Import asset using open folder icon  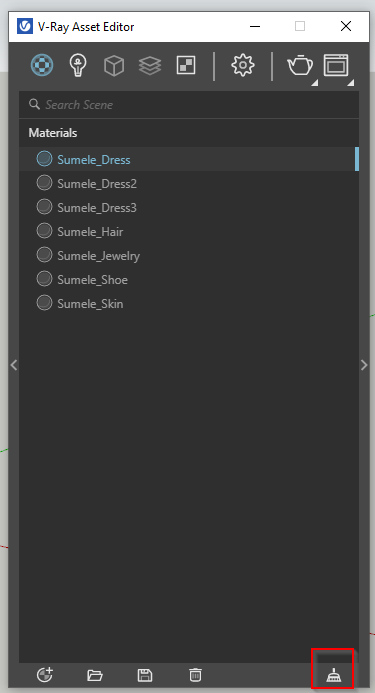95,675
